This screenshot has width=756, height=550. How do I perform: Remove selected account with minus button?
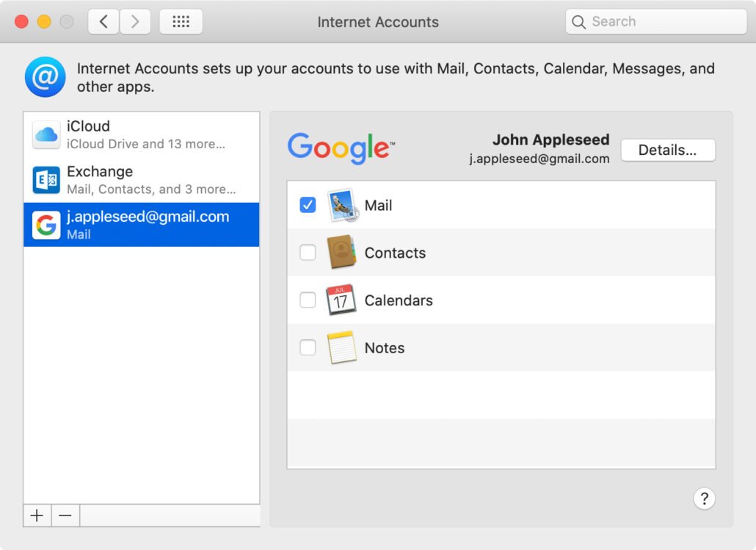point(65,515)
